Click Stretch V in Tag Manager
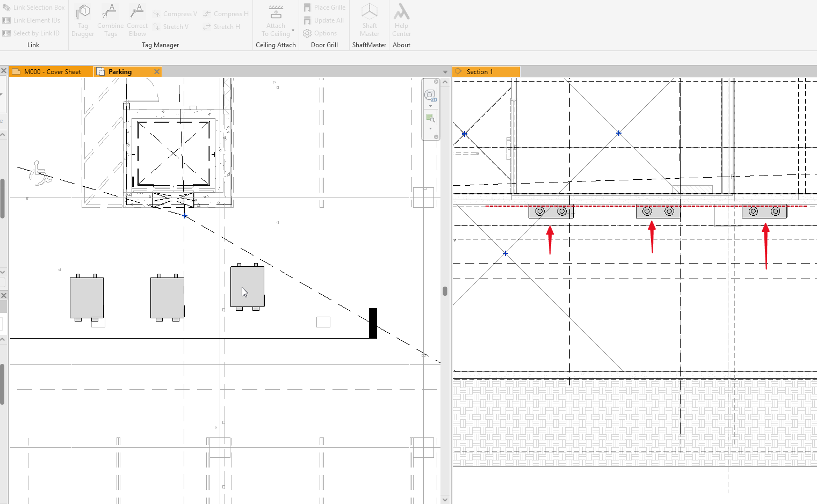Screen dimensions: 817x504 [x=170, y=27]
